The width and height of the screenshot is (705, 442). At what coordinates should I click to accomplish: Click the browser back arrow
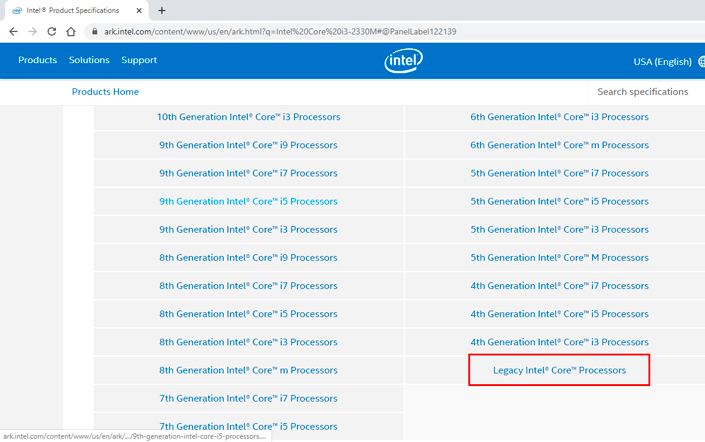pos(13,31)
